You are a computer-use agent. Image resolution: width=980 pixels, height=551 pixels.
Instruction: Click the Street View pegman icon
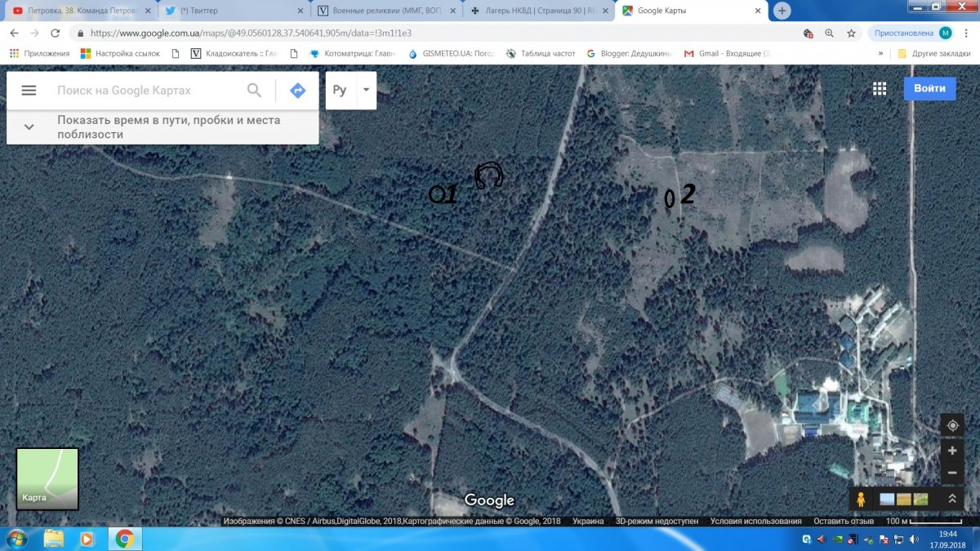pyautogui.click(x=860, y=499)
